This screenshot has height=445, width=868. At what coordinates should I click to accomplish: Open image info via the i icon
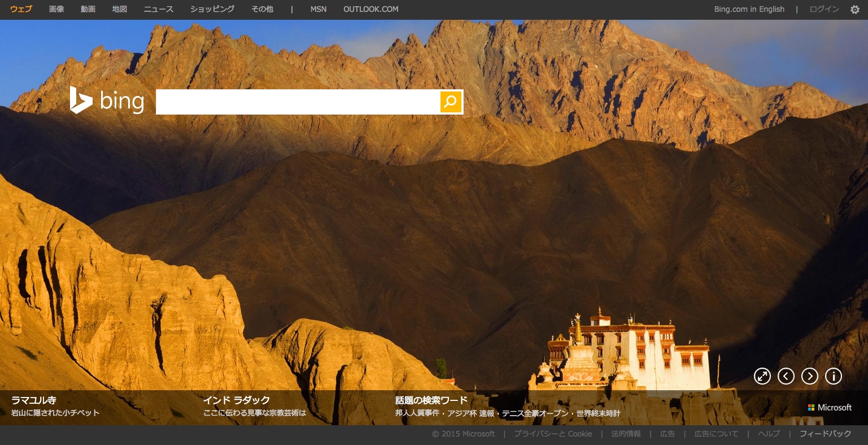[833, 376]
